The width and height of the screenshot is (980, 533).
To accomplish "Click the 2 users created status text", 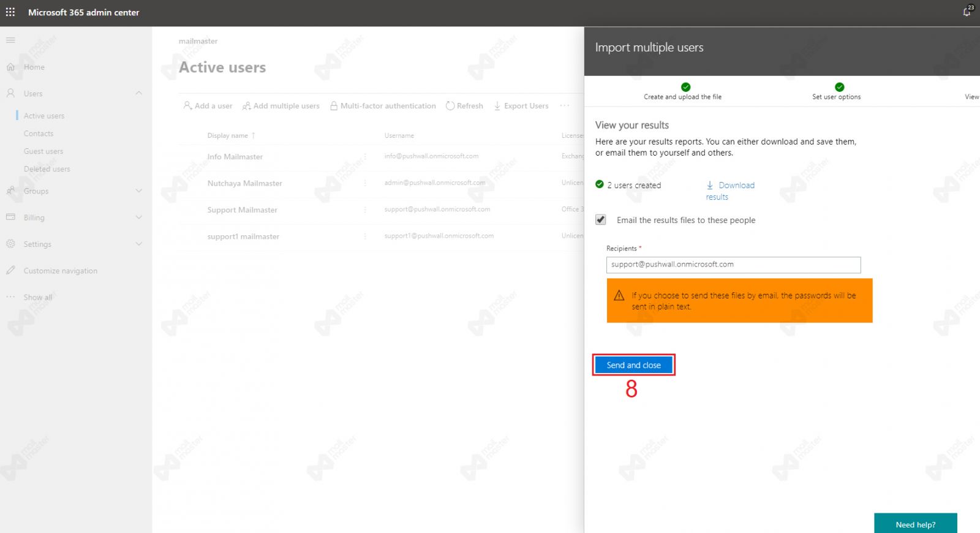I will pyautogui.click(x=634, y=185).
